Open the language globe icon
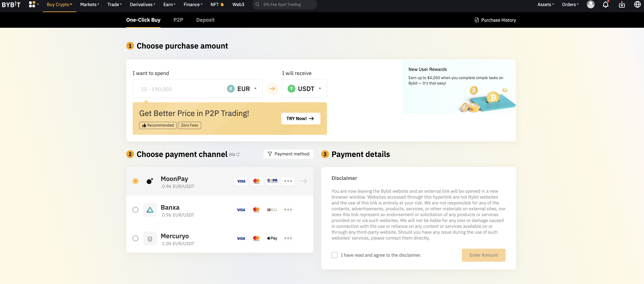 click(x=637, y=5)
